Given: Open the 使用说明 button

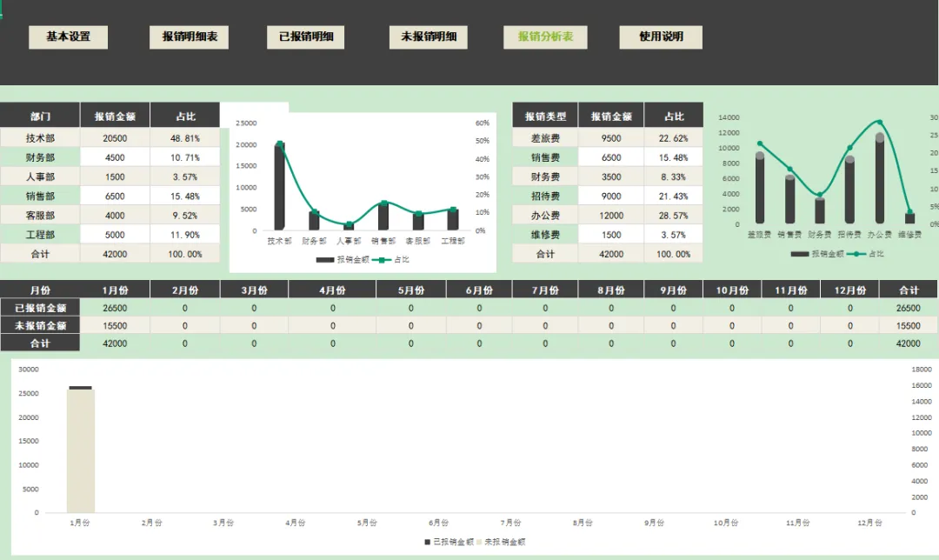Looking at the screenshot, I should click(x=661, y=37).
